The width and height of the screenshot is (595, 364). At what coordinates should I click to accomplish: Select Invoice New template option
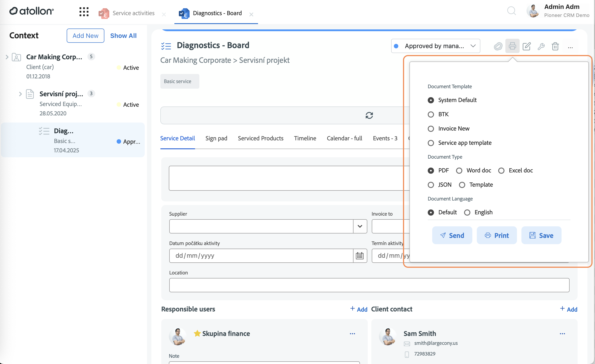[431, 129]
